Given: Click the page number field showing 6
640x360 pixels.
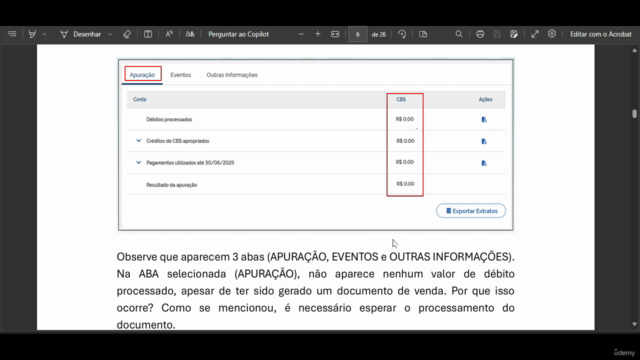Looking at the screenshot, I should pyautogui.click(x=358, y=34).
